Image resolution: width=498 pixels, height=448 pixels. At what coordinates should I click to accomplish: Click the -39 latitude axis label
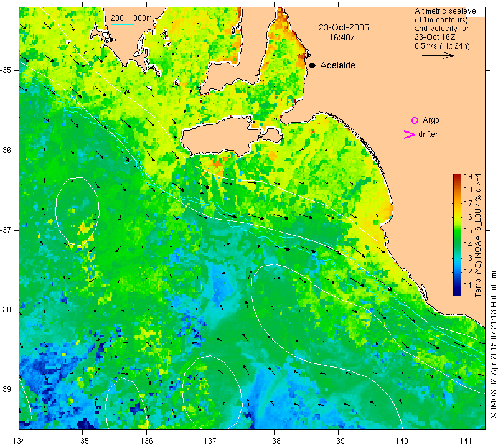click(x=6, y=390)
